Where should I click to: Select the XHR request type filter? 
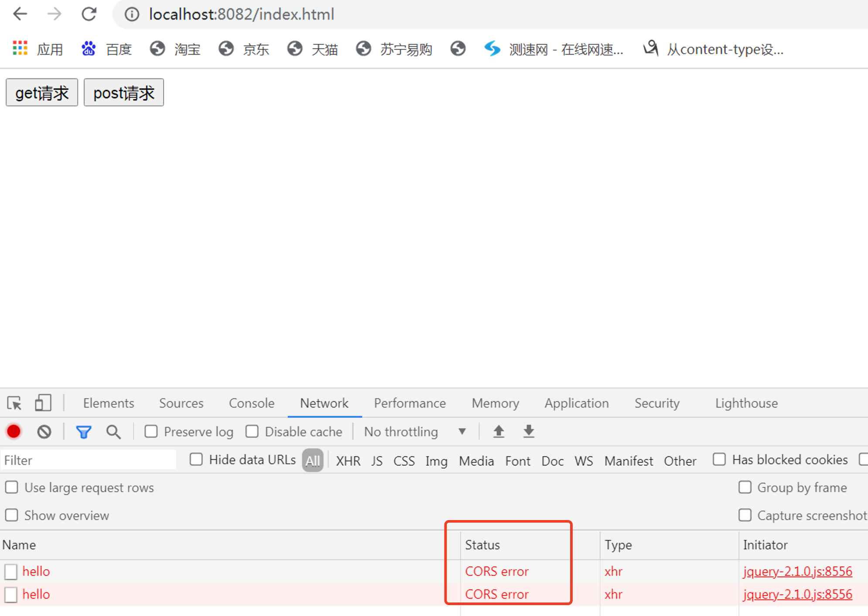(x=348, y=461)
